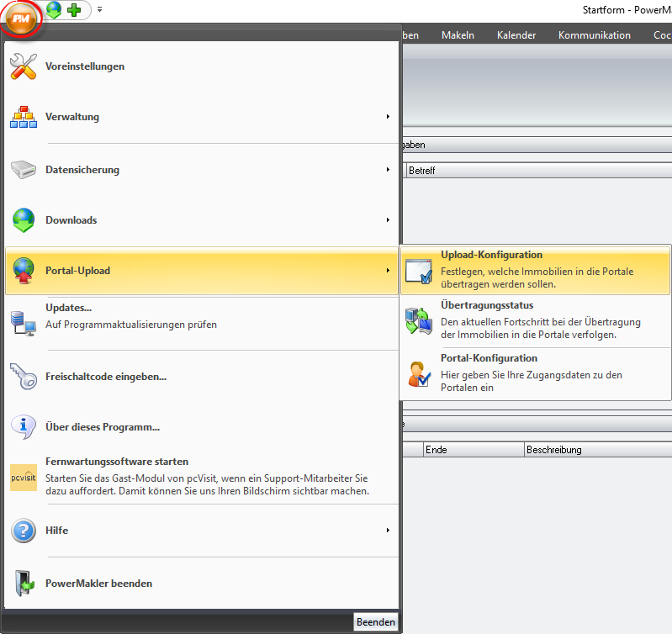672x634 pixels.
Task: Open the Verwaltung menu entry
Action: 201,117
